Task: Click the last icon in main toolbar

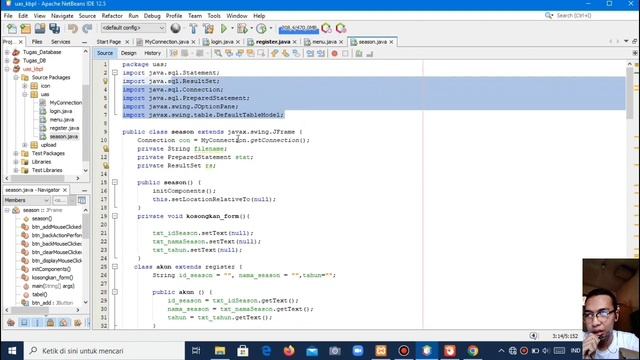Action: (x=341, y=28)
